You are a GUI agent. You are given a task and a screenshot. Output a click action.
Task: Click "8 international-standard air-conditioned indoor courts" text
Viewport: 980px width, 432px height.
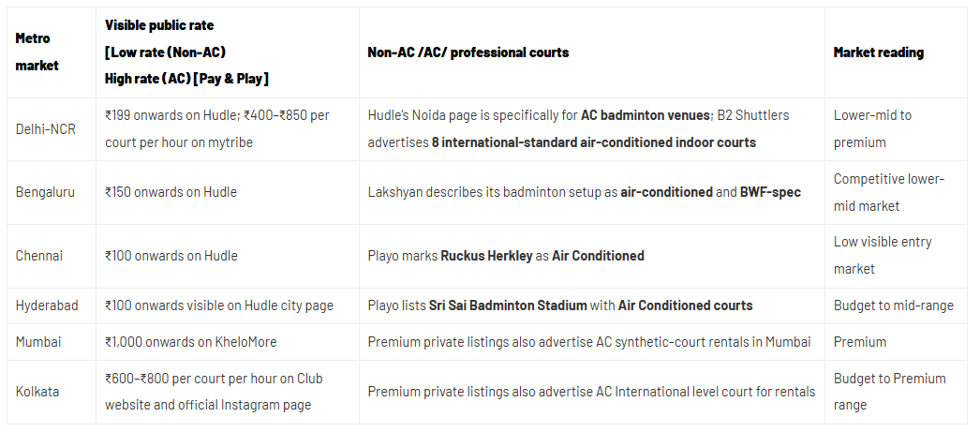(x=593, y=142)
